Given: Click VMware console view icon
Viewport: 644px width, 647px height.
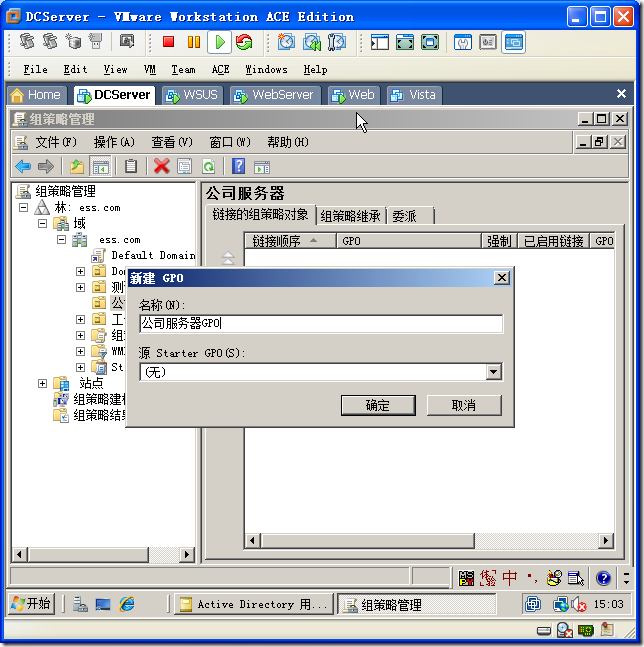Looking at the screenshot, I should coord(514,42).
